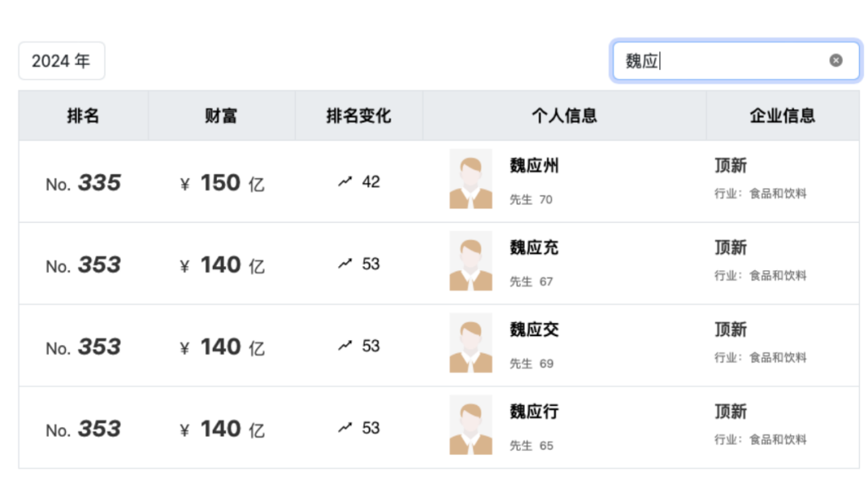Click the avatar of 魏应州
The height and width of the screenshot is (480, 868).
pyautogui.click(x=471, y=179)
